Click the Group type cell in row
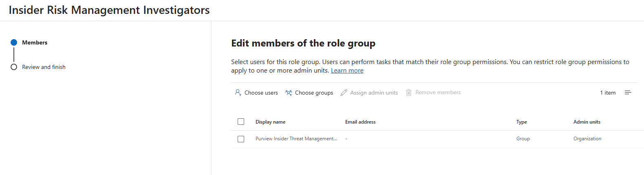This screenshot has height=175, width=644. click(x=523, y=139)
